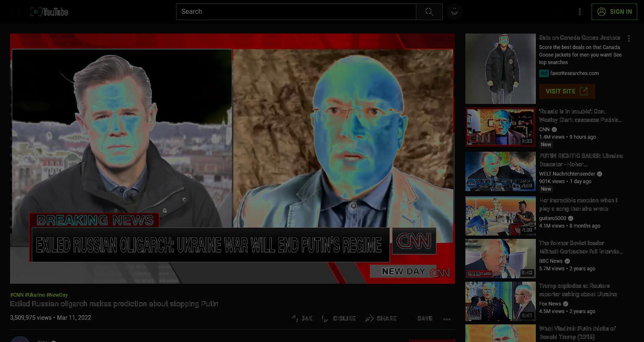The height and width of the screenshot is (342, 644).
Task: Open the guitaro5000 video thumbnail
Action: click(501, 216)
